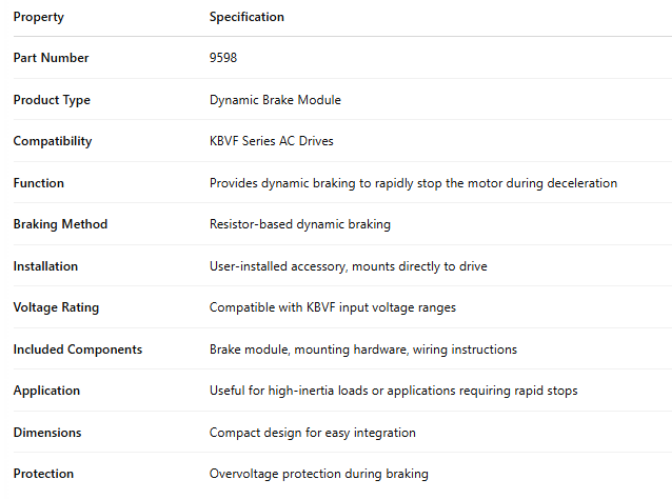Click the Specification column header
Screen dimensions: 672x500
pos(246,17)
